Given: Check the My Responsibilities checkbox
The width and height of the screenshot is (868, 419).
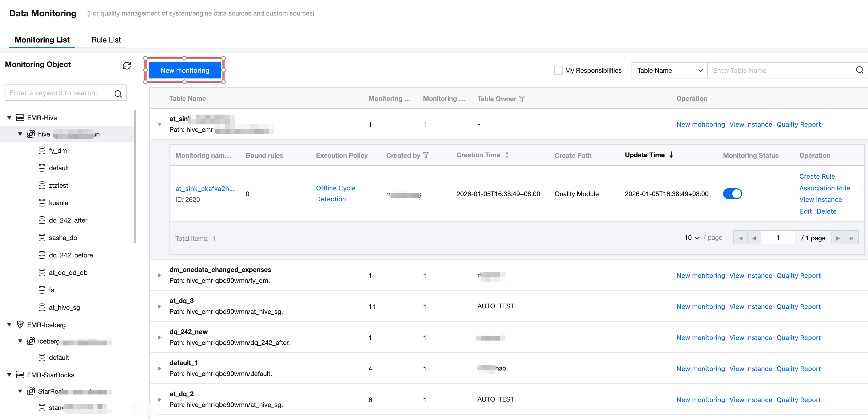Looking at the screenshot, I should click(x=558, y=70).
